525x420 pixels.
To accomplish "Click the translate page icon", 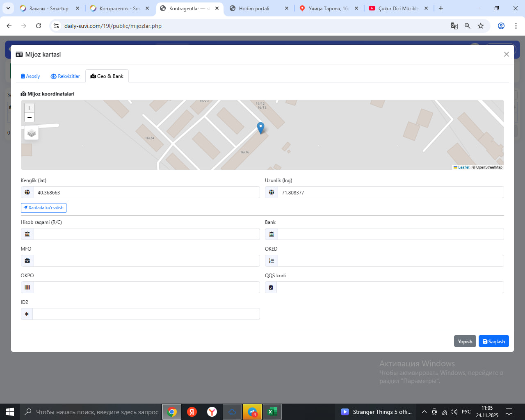I will point(454,26).
